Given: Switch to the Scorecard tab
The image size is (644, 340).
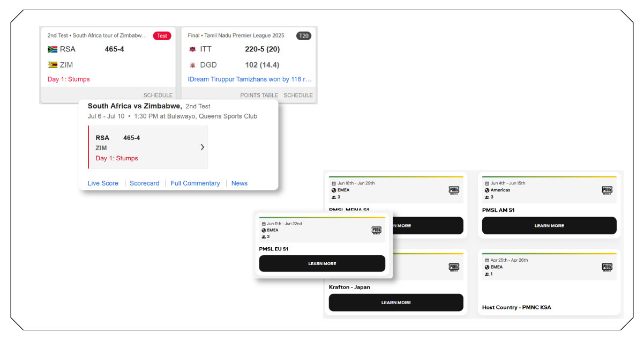Looking at the screenshot, I should (x=145, y=183).
